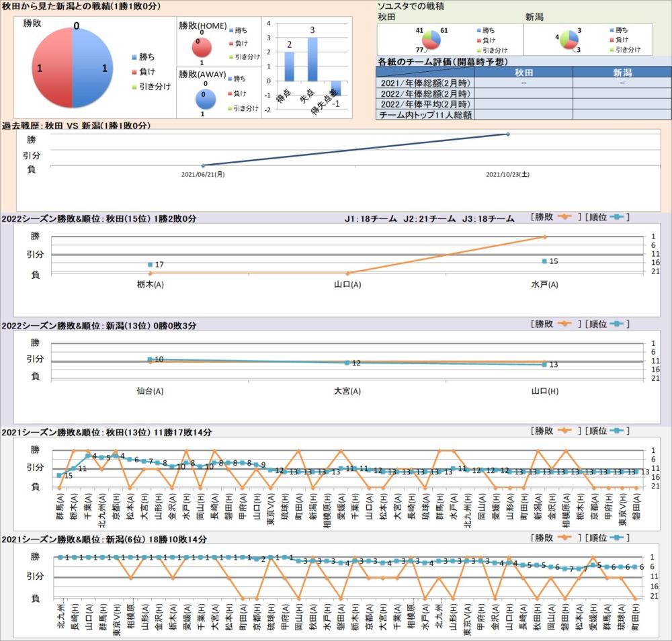Screen dimensions: 672x641
Task: Select the 新潟 column header in team evaluation table
Action: click(x=622, y=73)
